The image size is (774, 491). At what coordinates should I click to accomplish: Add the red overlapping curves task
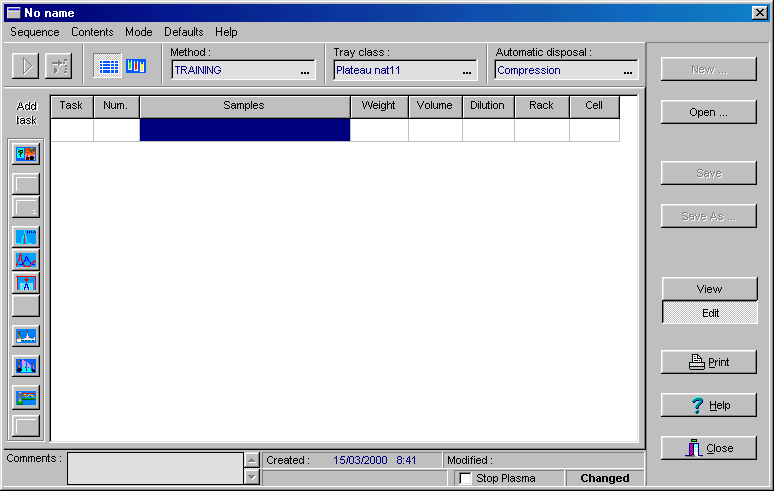pyautogui.click(x=26, y=260)
